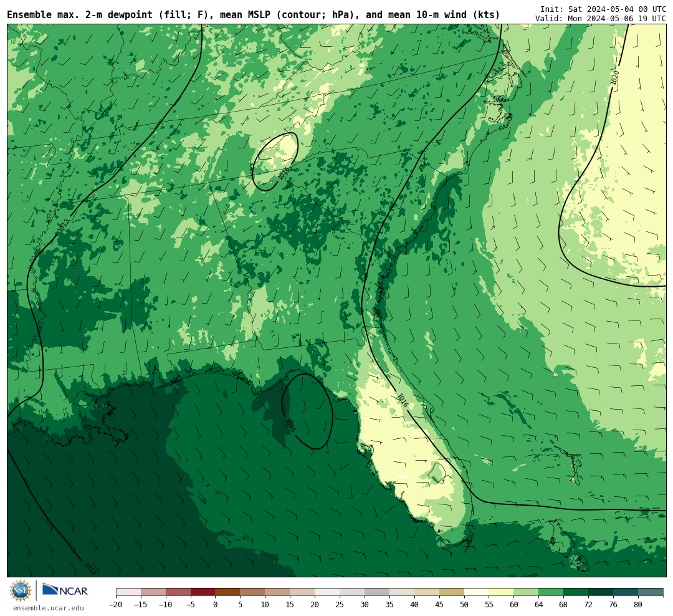
Task: Click the colorbar tick label 76
Action: click(x=614, y=605)
